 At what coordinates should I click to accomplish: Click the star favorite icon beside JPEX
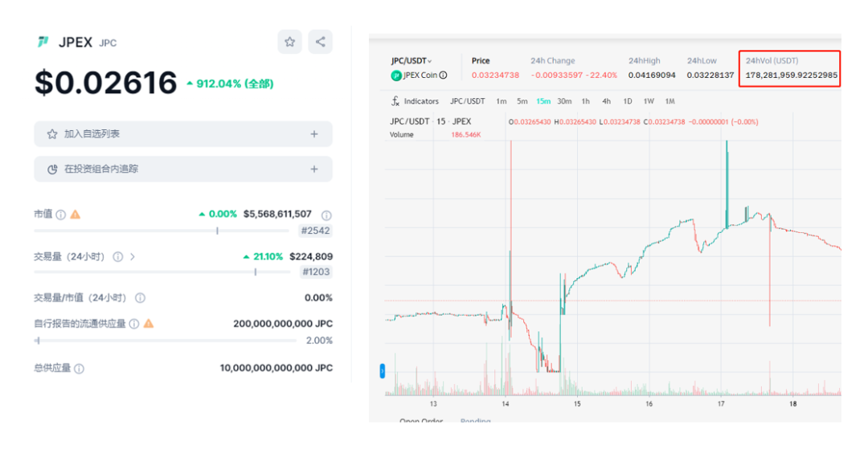289,42
